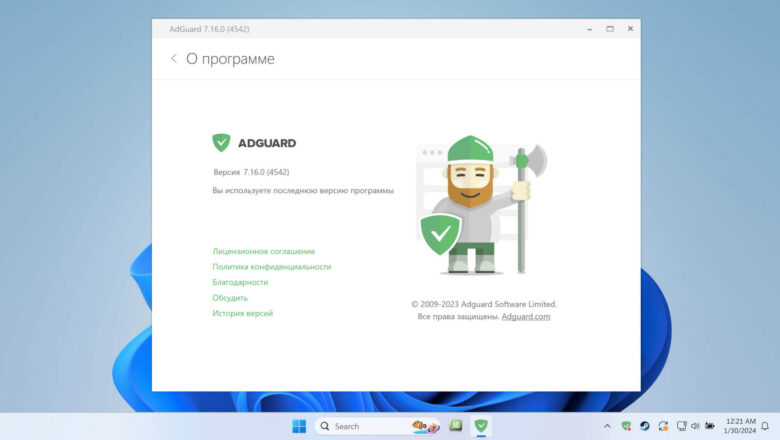Click the О программе page heading
Screen dimensions: 780x440
230,59
